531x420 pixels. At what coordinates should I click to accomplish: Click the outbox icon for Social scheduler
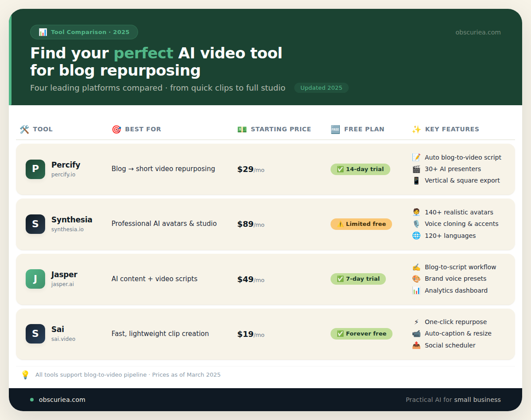[416, 345]
